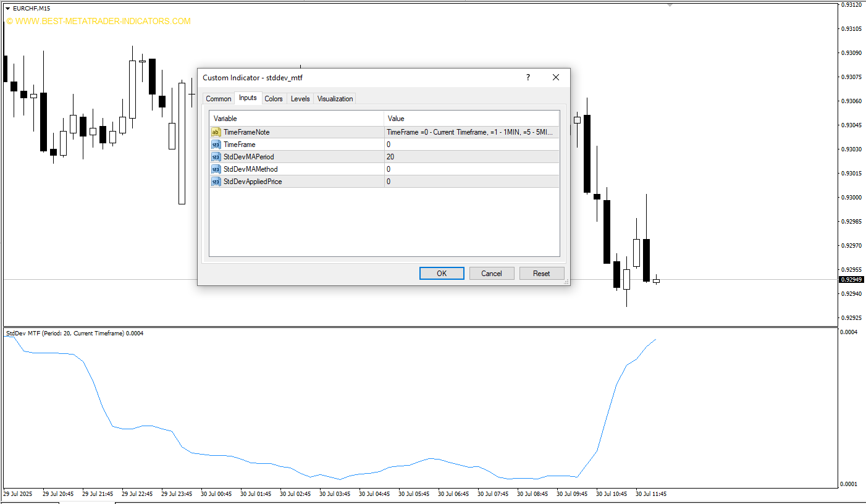Viewport: 866px width, 504px height.
Task: Click the TimeFrame integer type icon
Action: (x=216, y=145)
